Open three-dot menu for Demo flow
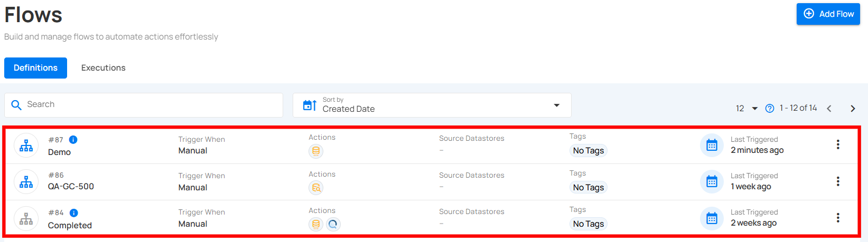The height and width of the screenshot is (242, 868). [x=838, y=144]
